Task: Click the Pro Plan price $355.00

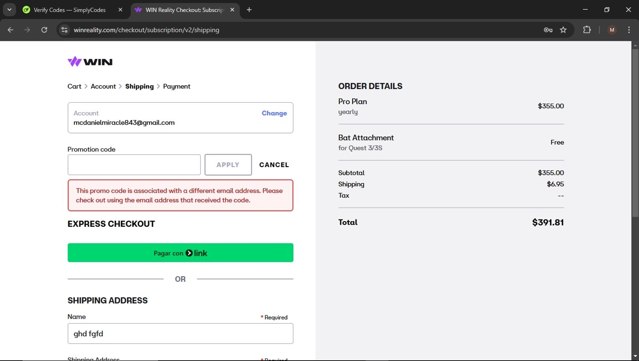Action: click(x=551, y=106)
